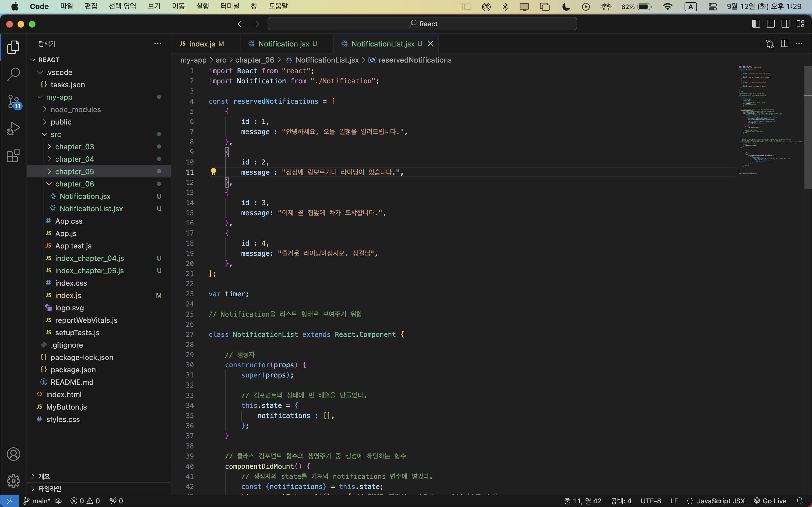
Task: Click the lightbulb code action icon
Action: point(213,172)
